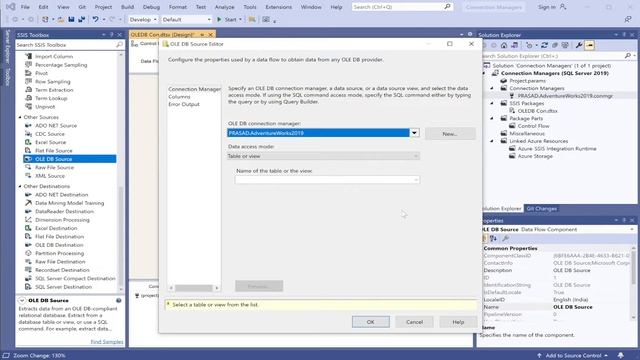
Task: Select Excel Source in the toolbox
Action: 51,142
